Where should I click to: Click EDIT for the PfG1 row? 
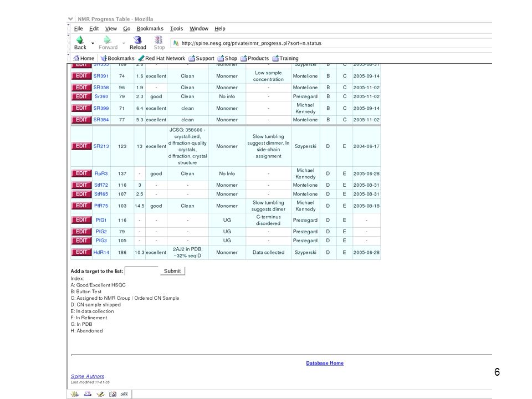81,220
